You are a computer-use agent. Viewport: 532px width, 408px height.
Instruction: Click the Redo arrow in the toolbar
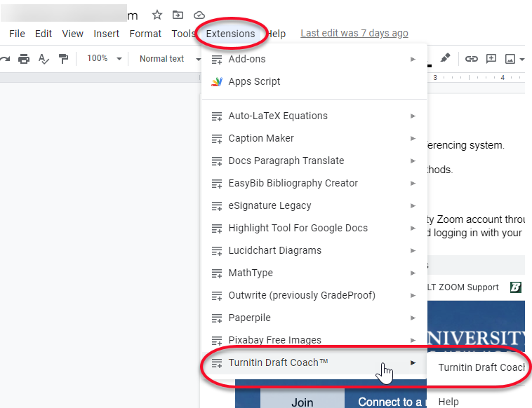[x=5, y=59]
